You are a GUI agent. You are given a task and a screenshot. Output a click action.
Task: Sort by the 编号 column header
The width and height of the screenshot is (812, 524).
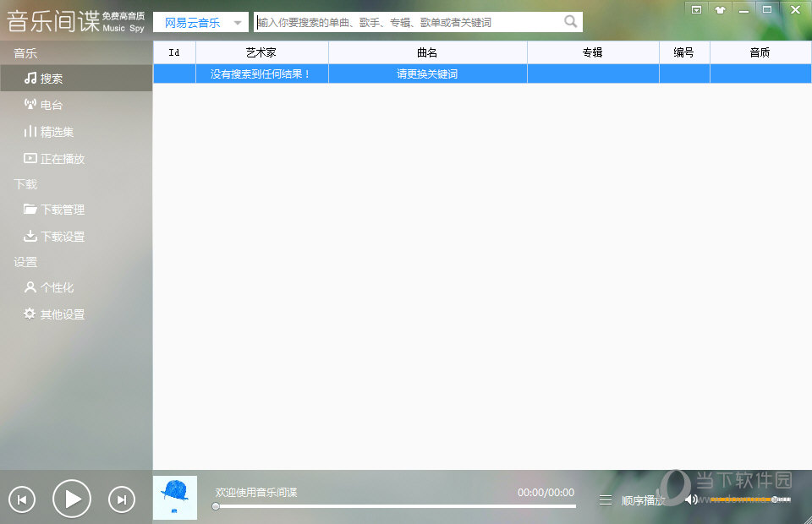click(x=684, y=52)
